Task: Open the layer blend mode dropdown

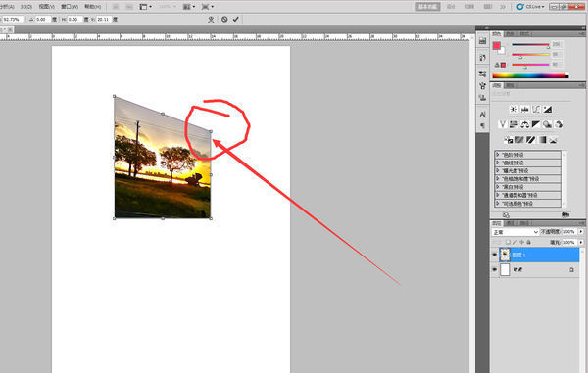Action: 514,232
